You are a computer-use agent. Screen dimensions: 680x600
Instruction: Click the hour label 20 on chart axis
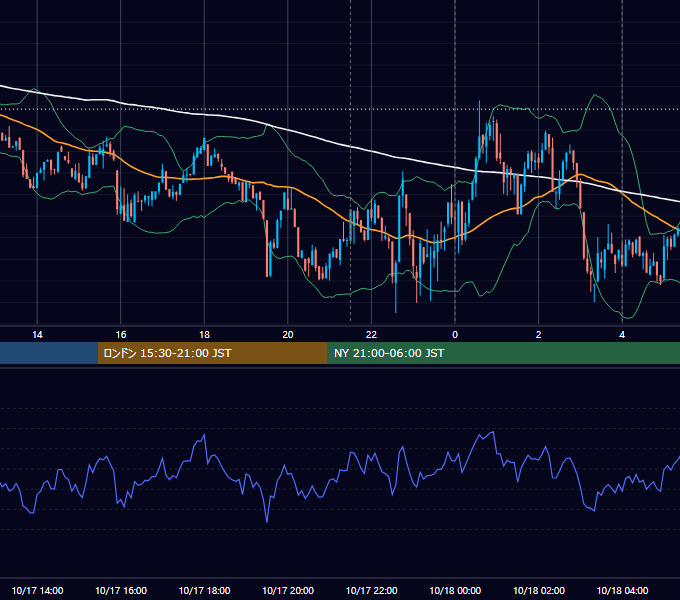click(x=288, y=335)
